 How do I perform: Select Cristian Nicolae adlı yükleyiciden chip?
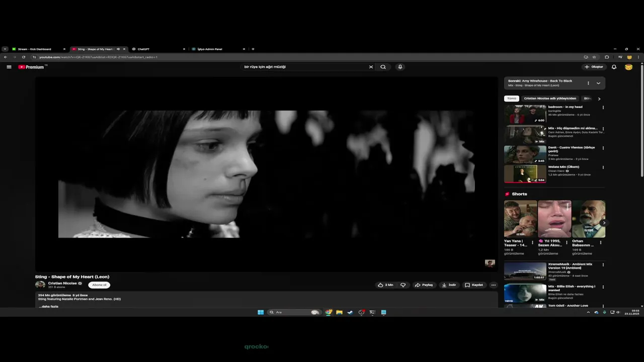(550, 99)
